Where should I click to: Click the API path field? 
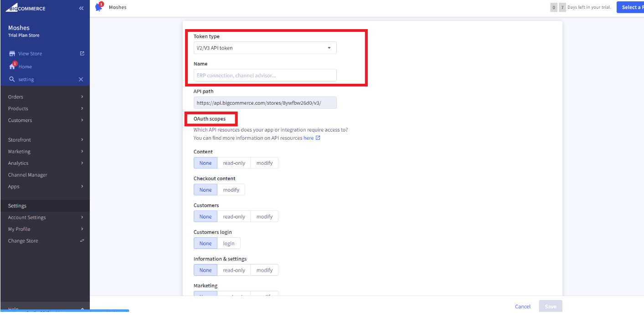click(x=265, y=103)
